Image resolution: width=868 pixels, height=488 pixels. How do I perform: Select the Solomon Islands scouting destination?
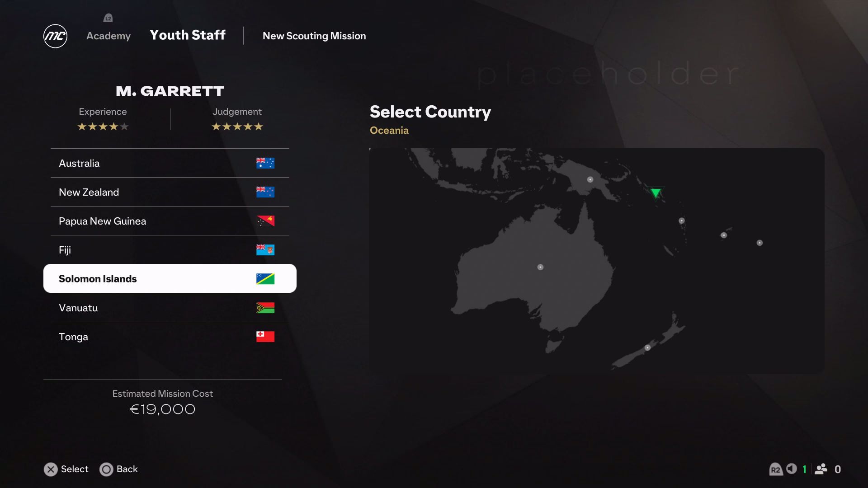pos(170,278)
